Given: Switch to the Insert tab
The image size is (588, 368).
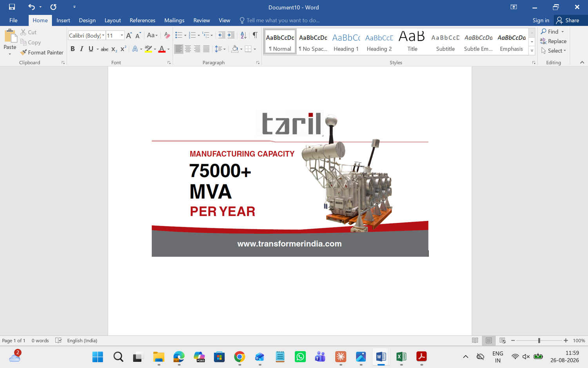Looking at the screenshot, I should coord(63,20).
